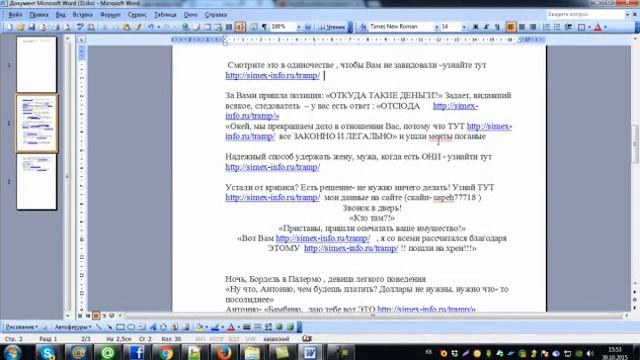This screenshot has height=360, width=640.
Task: Click the Windows Start button
Action: [x=12, y=352]
